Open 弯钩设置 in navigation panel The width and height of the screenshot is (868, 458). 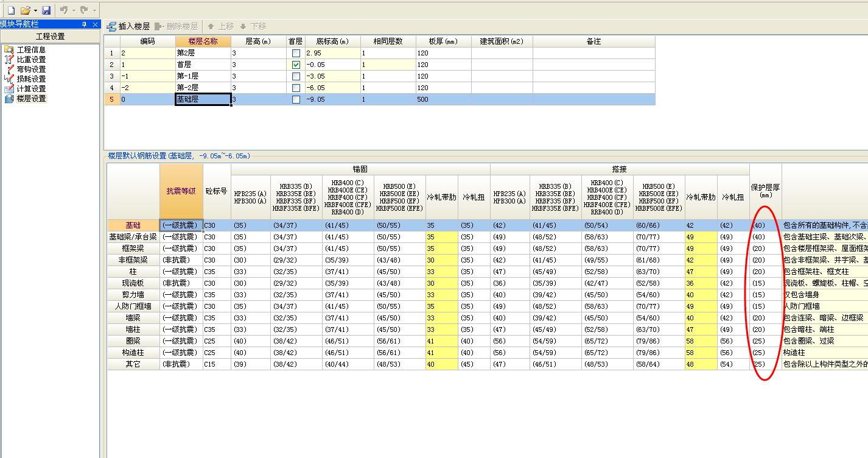tap(31, 69)
